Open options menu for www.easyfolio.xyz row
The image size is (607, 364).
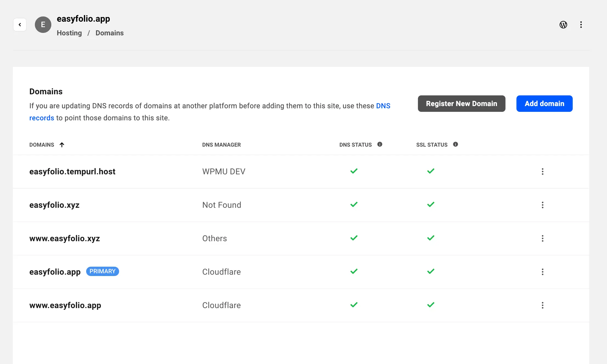(x=543, y=238)
